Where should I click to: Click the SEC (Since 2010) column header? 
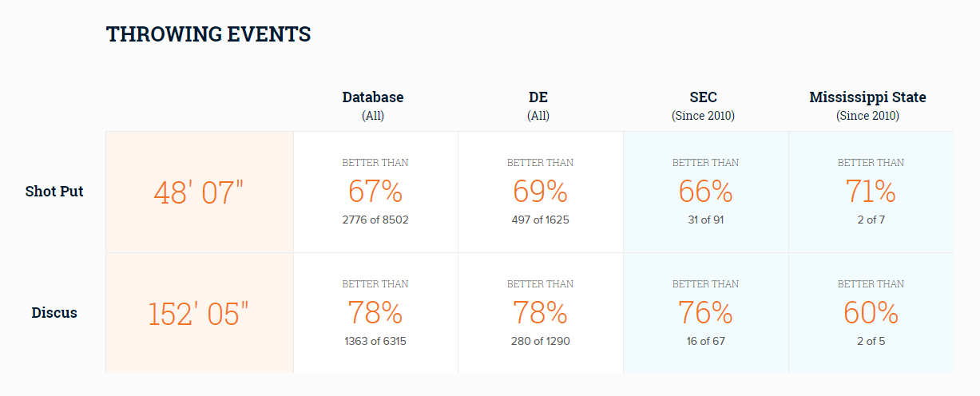coord(703,105)
